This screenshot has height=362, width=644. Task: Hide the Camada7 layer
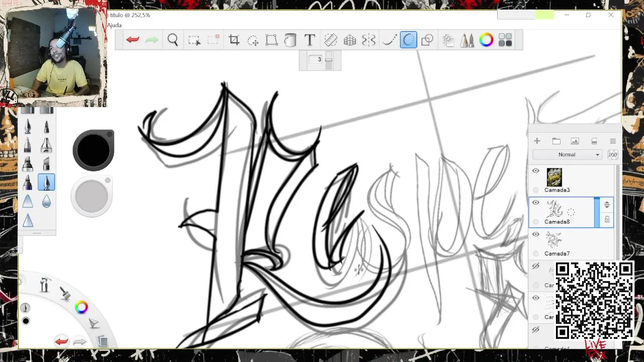(x=536, y=234)
